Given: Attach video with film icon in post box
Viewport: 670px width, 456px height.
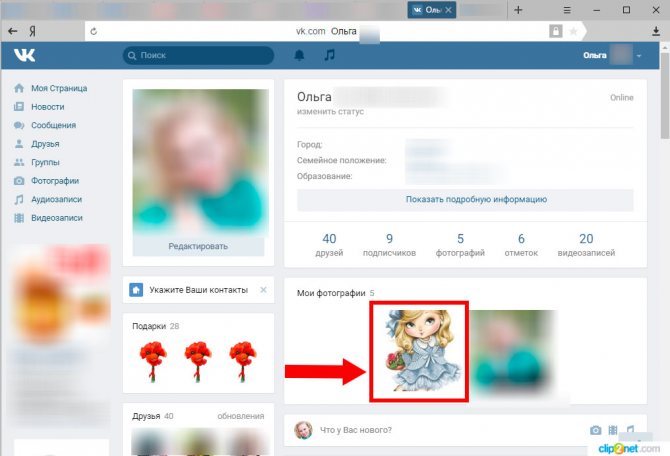Looking at the screenshot, I should click(613, 430).
